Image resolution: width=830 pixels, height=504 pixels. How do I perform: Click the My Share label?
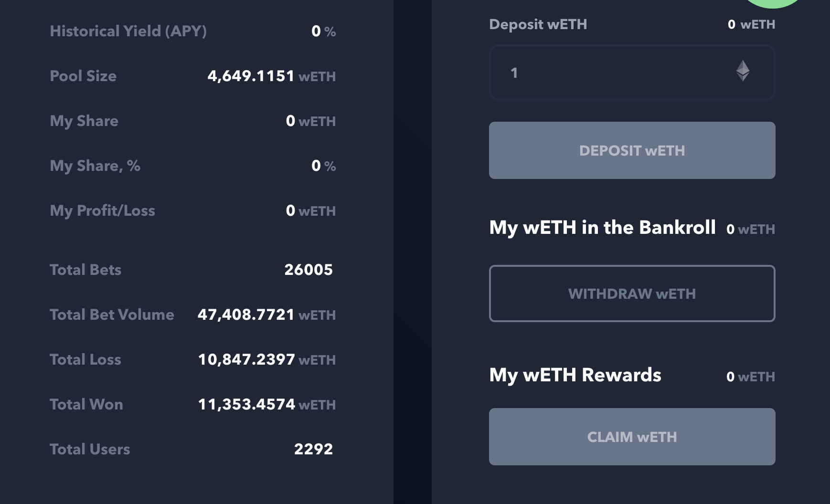coord(84,121)
